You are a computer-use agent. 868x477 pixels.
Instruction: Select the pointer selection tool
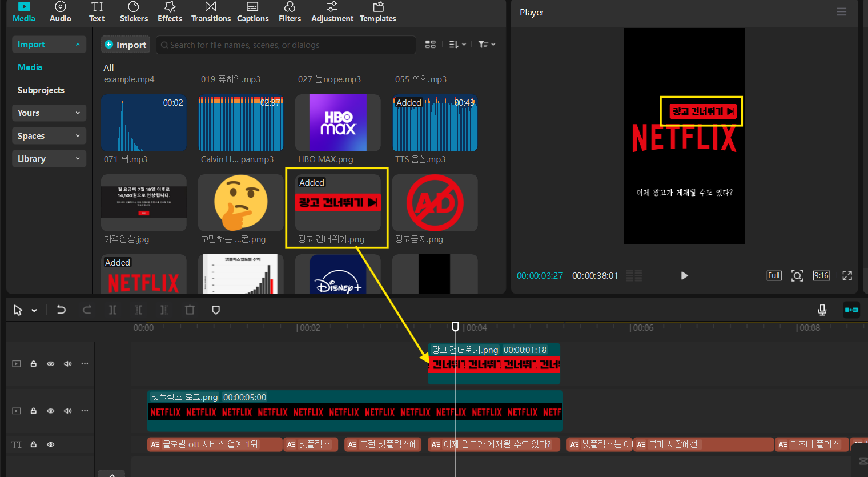(x=18, y=310)
